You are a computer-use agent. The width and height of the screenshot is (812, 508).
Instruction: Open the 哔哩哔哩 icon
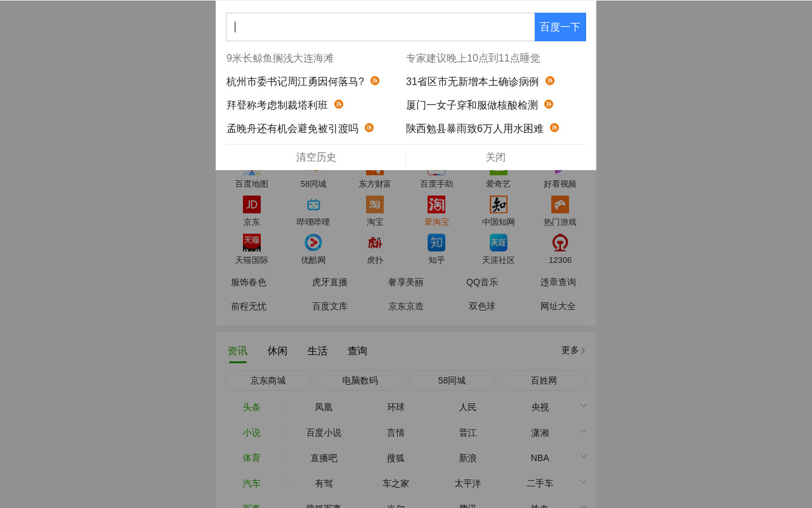(x=313, y=204)
